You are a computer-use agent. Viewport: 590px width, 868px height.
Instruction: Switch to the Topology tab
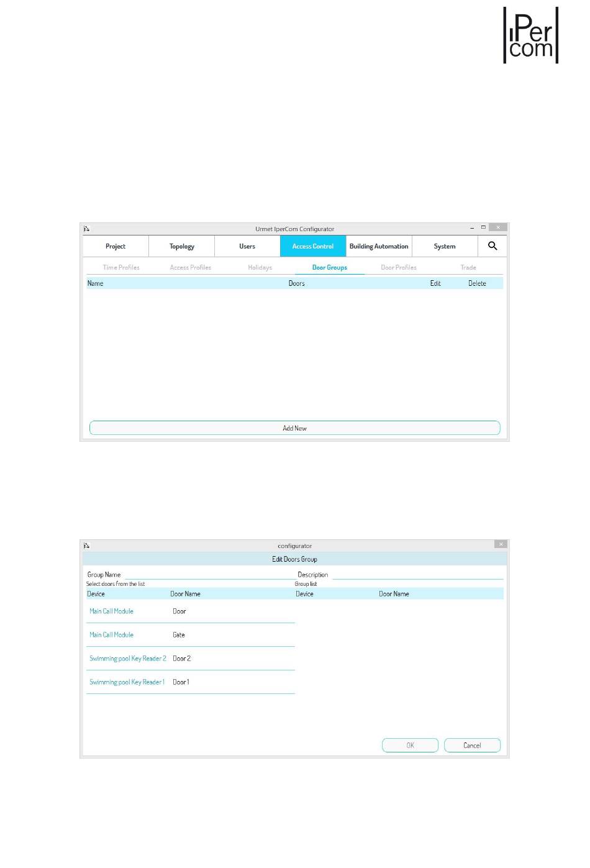[x=181, y=246]
